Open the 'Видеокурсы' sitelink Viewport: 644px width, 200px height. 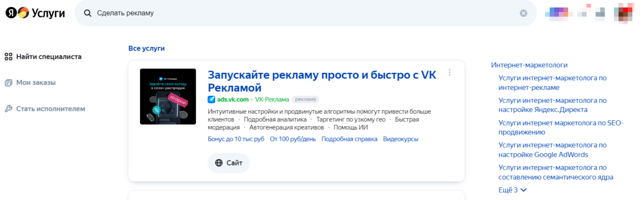(401, 139)
